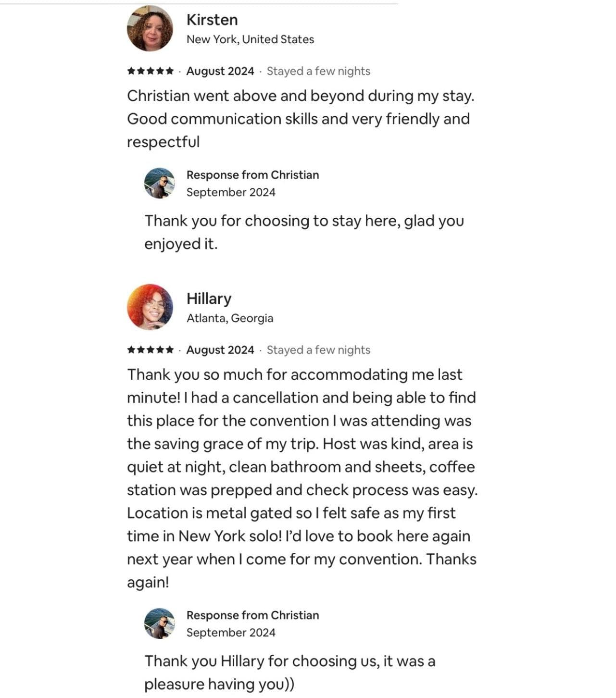
Task: Click the 'August 2024' date on Hillary's review
Action: tap(220, 350)
